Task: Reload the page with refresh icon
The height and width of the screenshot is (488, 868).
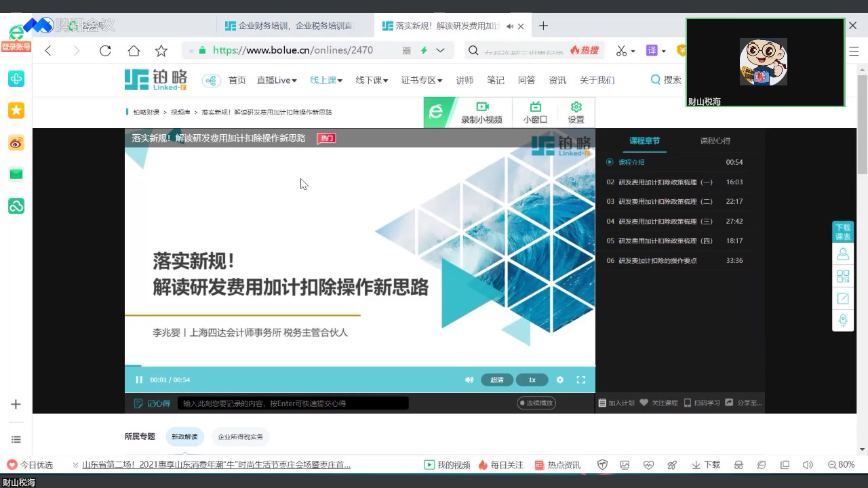Action: [105, 51]
